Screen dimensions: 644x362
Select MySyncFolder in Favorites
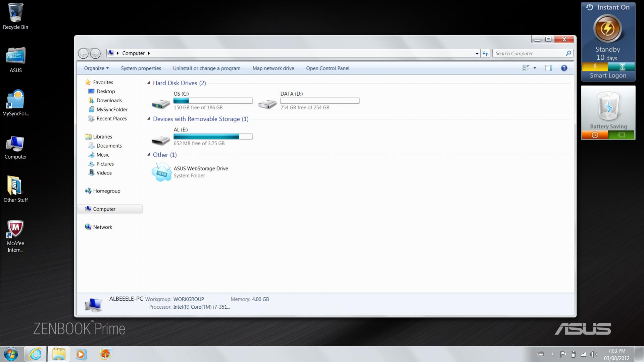tap(108, 109)
